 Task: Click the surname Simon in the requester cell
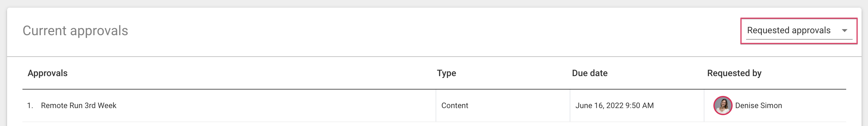[x=771, y=106]
